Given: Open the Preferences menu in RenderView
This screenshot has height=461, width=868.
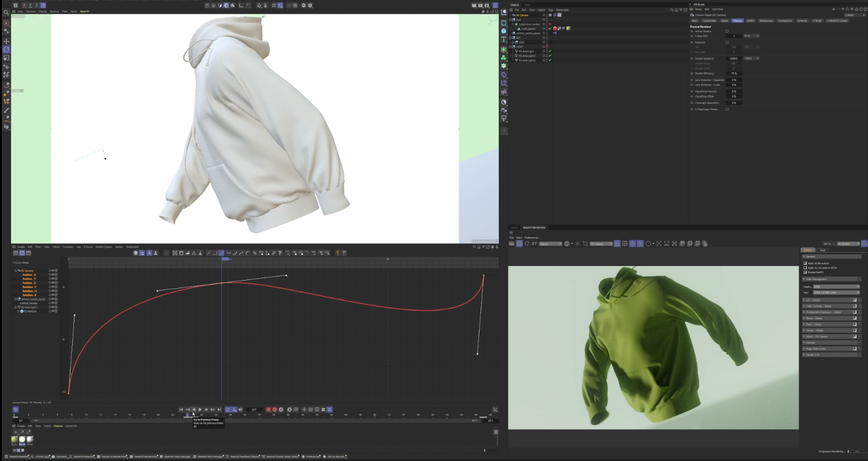Looking at the screenshot, I should 532,237.
